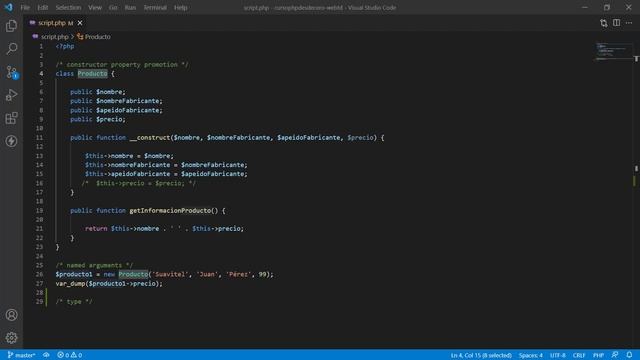The height and width of the screenshot is (360, 640).
Task: Click the 'Suavitel' string argument
Action: point(170,274)
